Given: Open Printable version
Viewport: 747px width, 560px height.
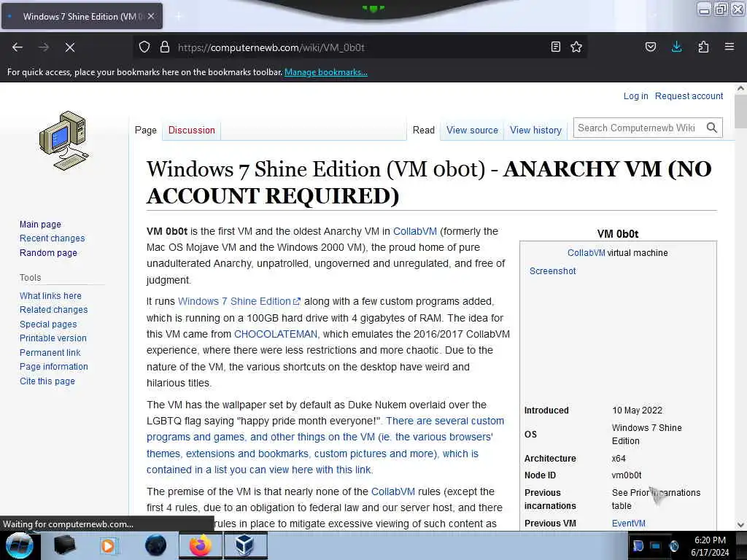Looking at the screenshot, I should pyautogui.click(x=53, y=338).
